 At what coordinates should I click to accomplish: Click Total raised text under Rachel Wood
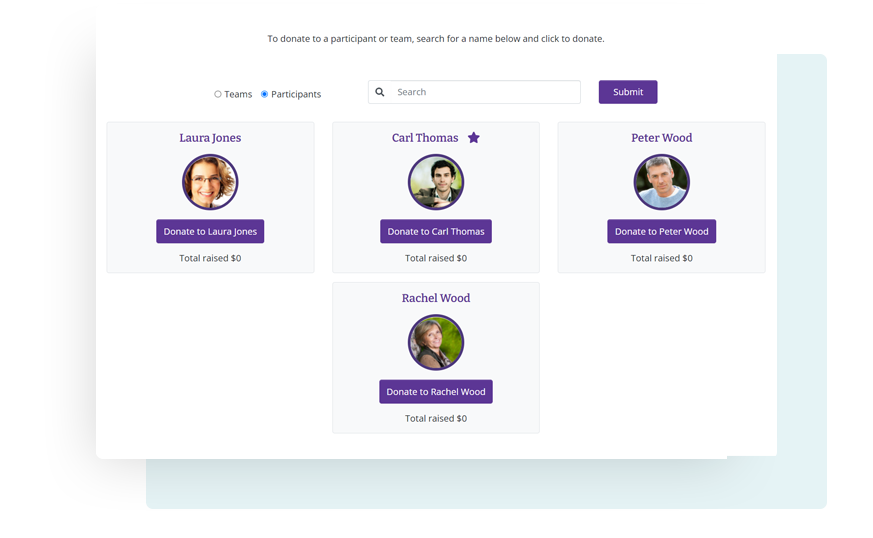[x=436, y=418]
